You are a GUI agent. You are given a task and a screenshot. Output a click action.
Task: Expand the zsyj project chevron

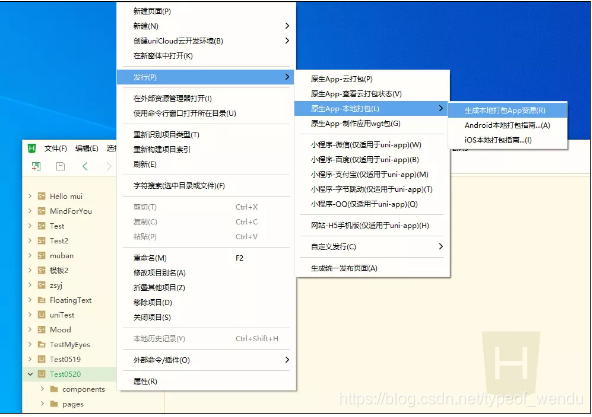[x=30, y=285]
